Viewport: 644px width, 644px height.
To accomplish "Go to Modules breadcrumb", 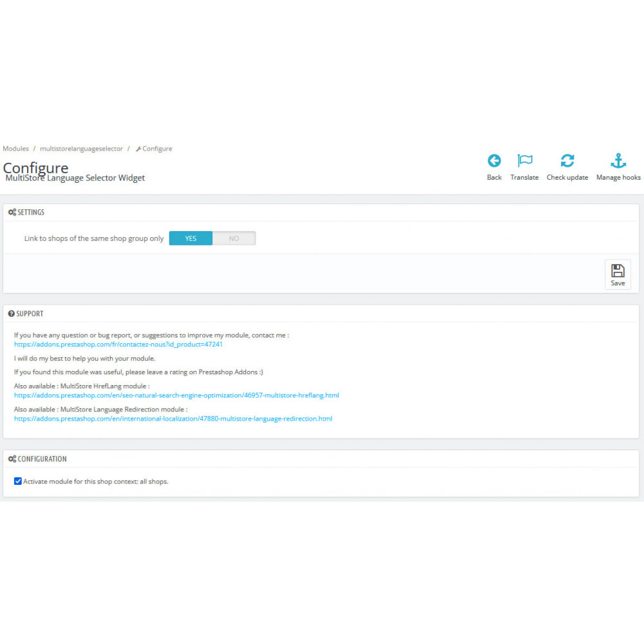I will coord(15,148).
